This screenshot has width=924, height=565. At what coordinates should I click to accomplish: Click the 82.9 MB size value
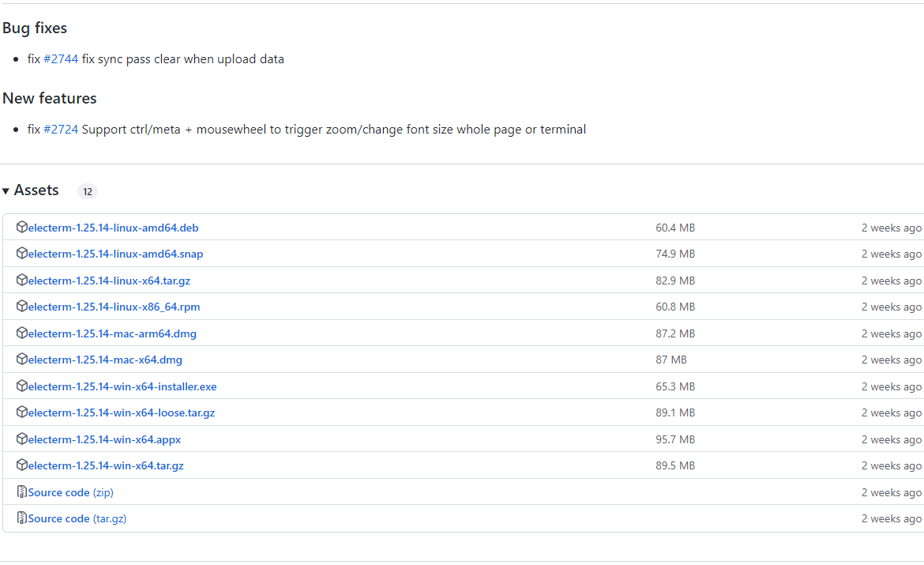pos(675,281)
